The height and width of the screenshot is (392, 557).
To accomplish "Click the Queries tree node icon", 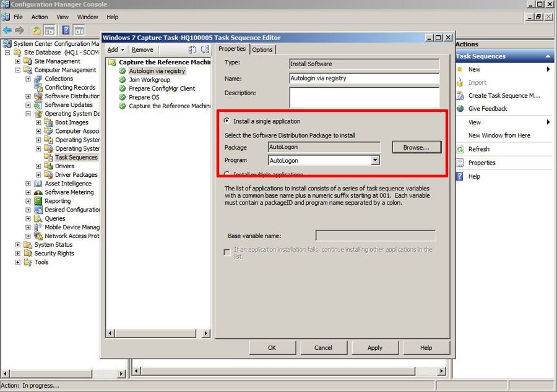I will click(x=38, y=218).
